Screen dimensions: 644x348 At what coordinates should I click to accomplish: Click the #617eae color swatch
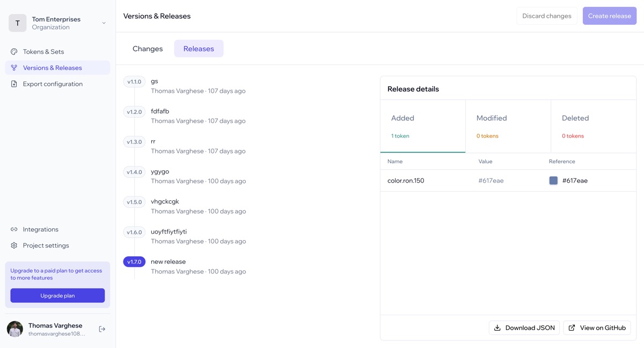coord(553,180)
